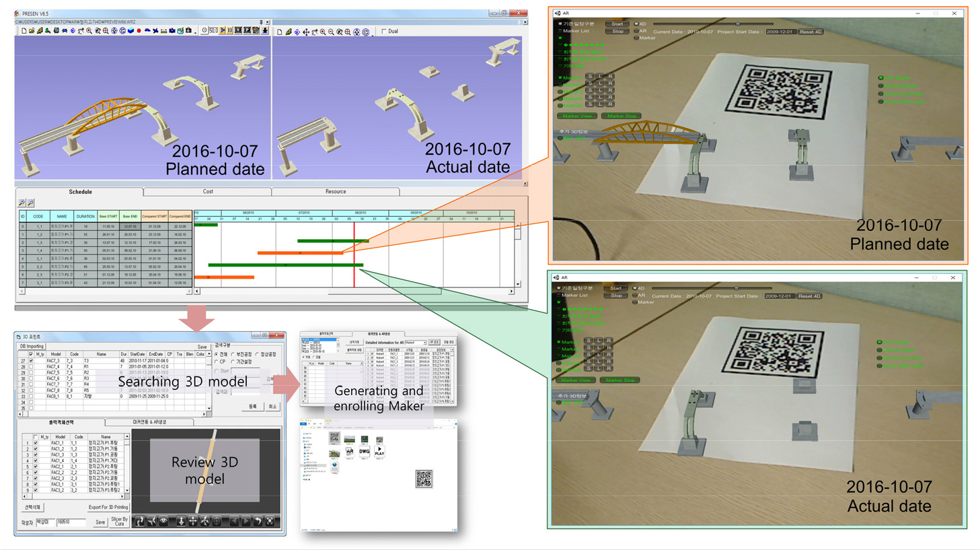Click the previous arrow icon in 3D model viewer
The image size is (980, 550).
coord(234,521)
